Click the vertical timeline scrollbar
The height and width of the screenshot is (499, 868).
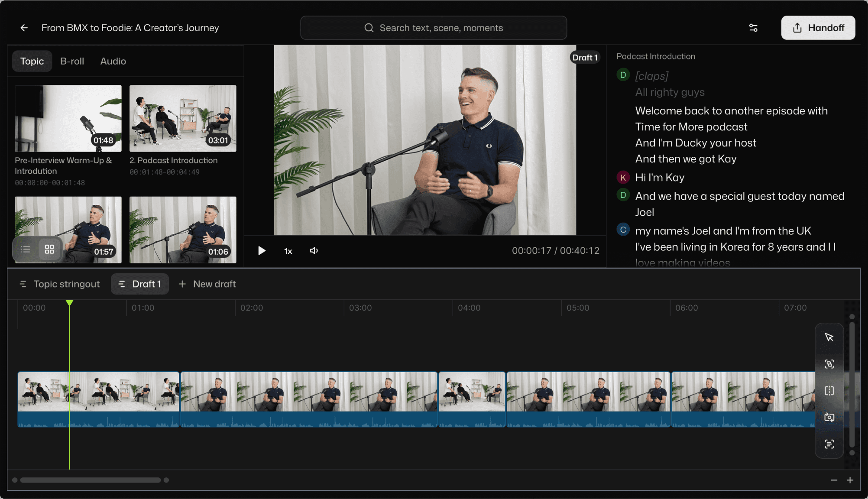[x=852, y=384]
